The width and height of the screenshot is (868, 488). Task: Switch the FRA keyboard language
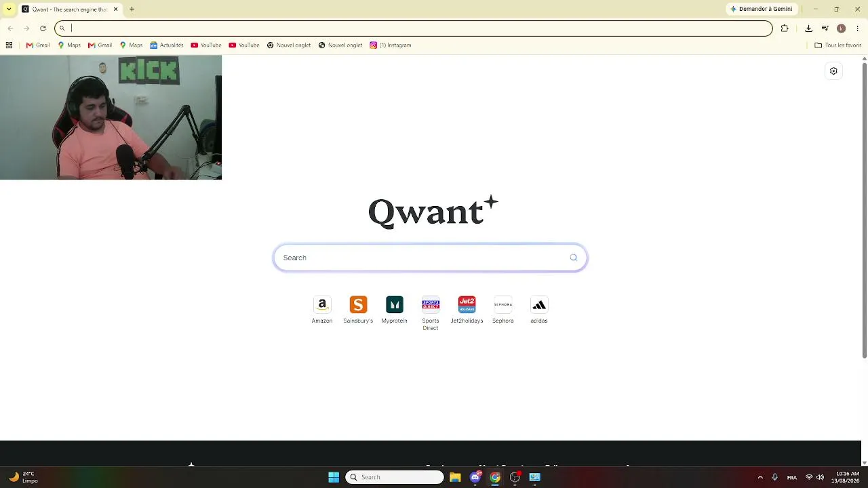792,477
